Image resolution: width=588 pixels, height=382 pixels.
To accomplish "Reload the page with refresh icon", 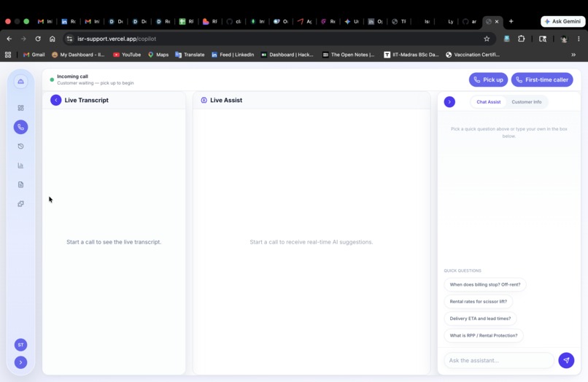I will 38,39.
